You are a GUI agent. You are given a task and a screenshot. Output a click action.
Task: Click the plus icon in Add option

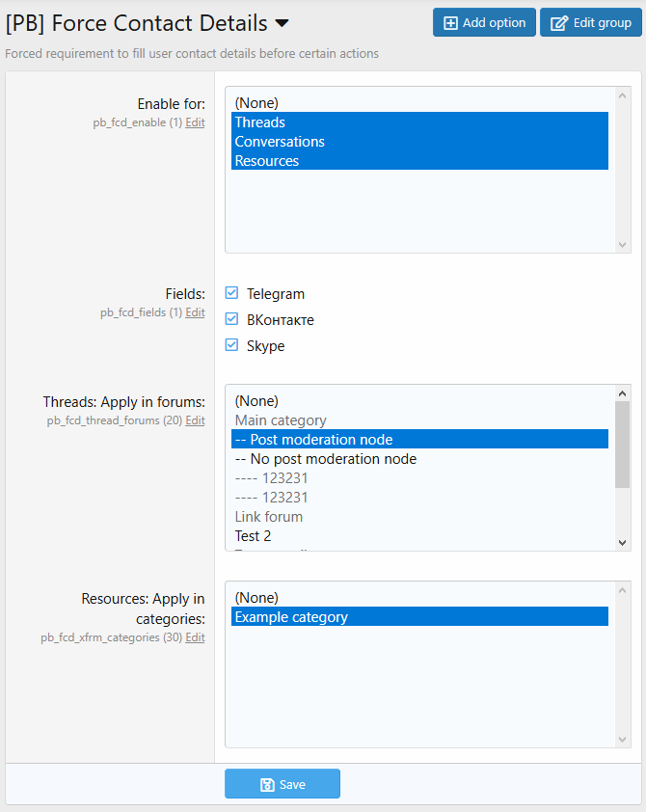(x=450, y=23)
